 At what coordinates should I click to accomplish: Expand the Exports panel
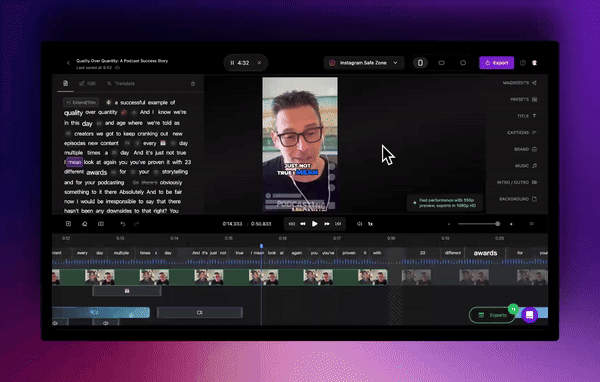493,315
